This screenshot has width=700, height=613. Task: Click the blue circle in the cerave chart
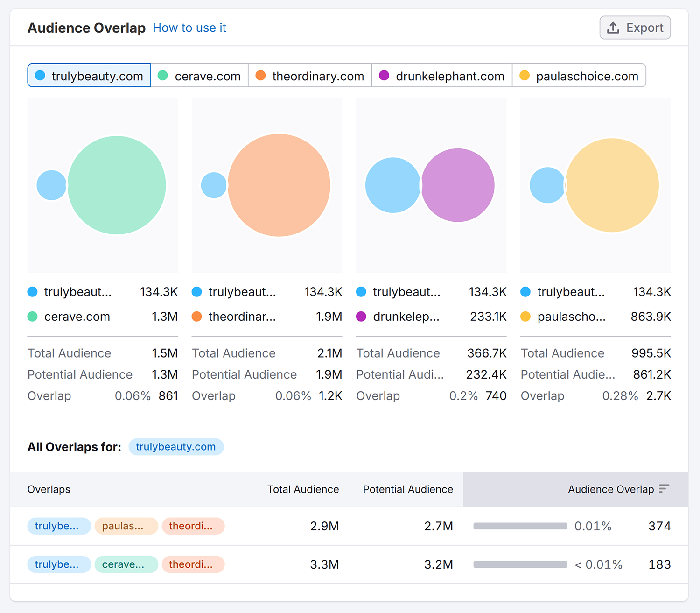point(51,185)
